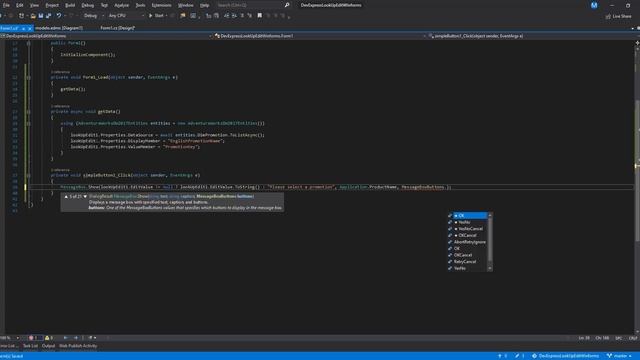
Task: Select YesNoCancel in IntelliSense list
Action: coord(468,229)
